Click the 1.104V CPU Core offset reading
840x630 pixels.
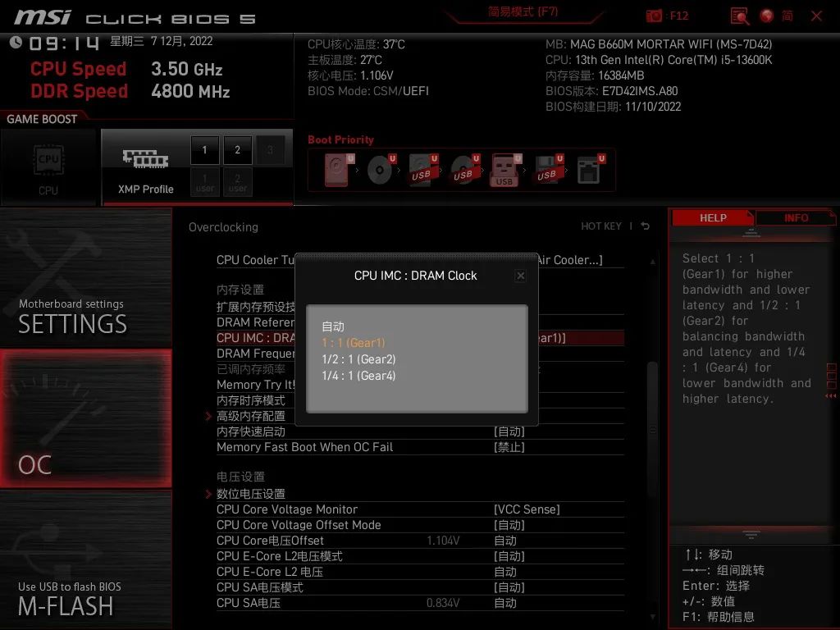[x=443, y=541]
